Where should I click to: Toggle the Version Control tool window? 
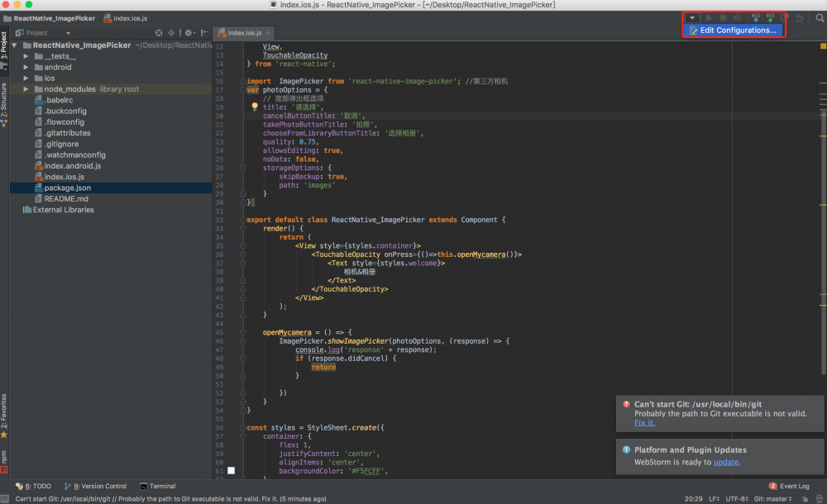coord(97,487)
